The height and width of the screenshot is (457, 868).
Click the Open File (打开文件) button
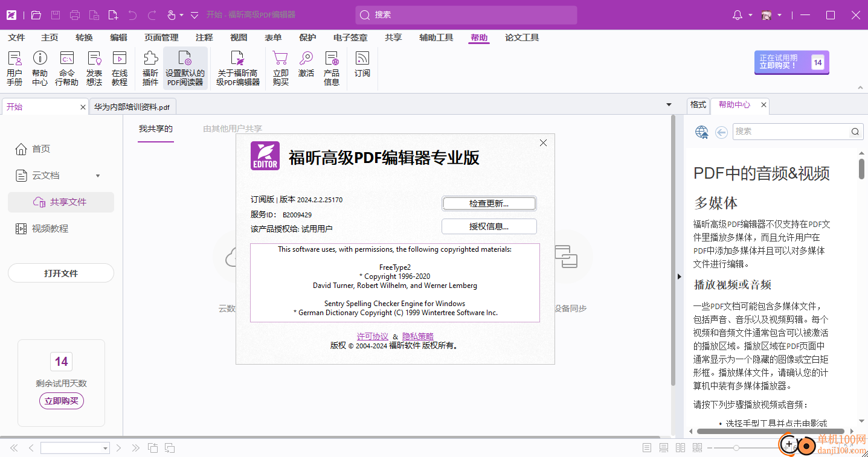[x=61, y=273]
